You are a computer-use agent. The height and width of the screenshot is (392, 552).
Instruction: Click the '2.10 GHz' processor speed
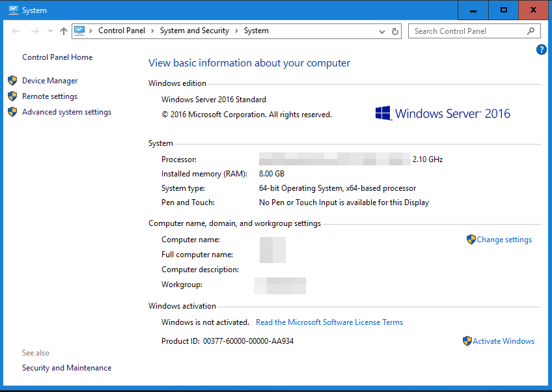tap(428, 160)
